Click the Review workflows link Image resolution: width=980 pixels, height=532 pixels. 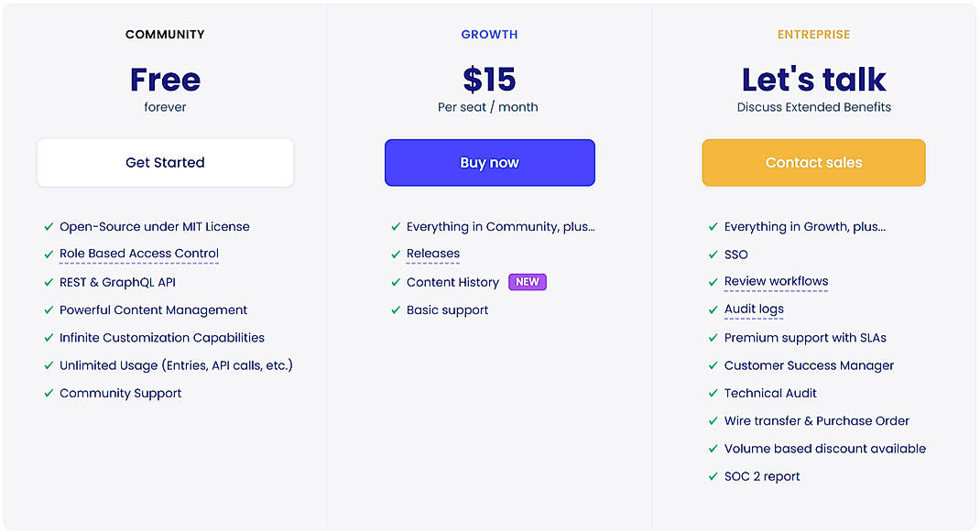pyautogui.click(x=776, y=281)
